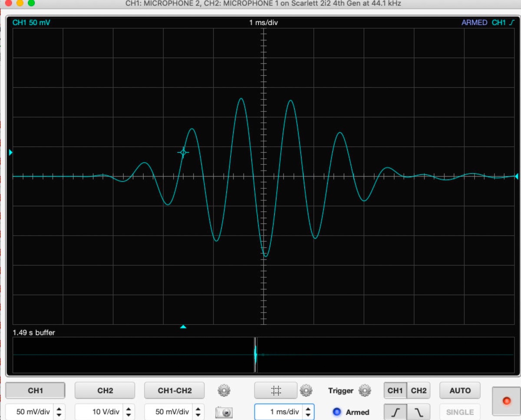Click the 1 ms/div timebase field
This screenshot has height=420, width=521.
279,412
